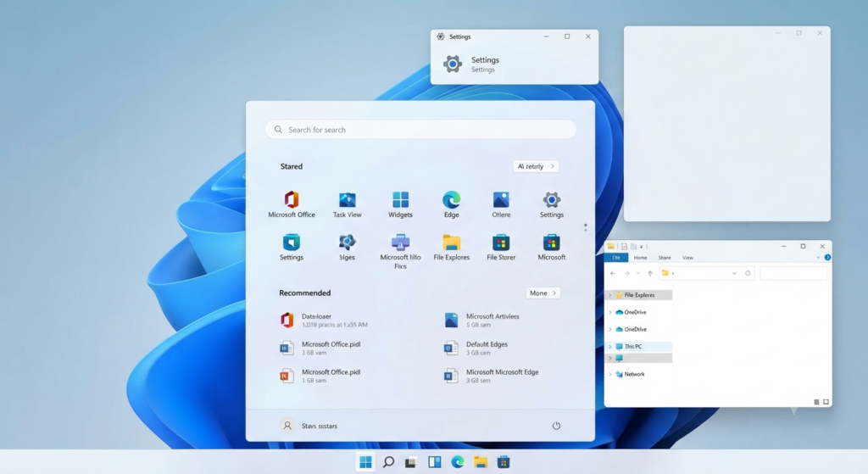Switch to details view in File Explorer
Viewport: 868px width, 474px height.
tap(816, 402)
